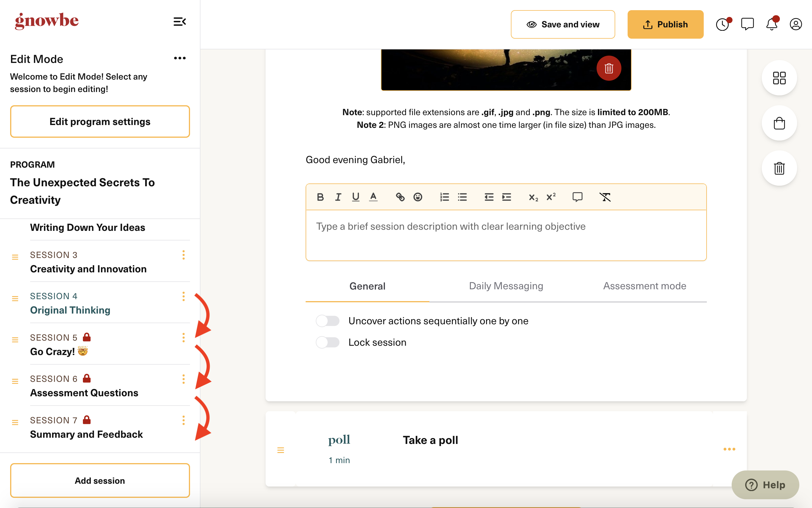
Task: Click the comment bubble toolbar icon
Action: coord(577,197)
